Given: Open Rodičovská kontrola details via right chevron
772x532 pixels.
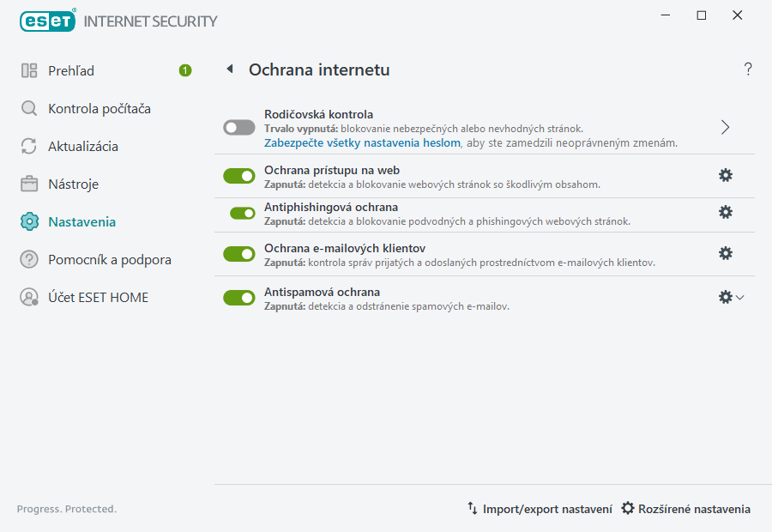Looking at the screenshot, I should tap(725, 126).
